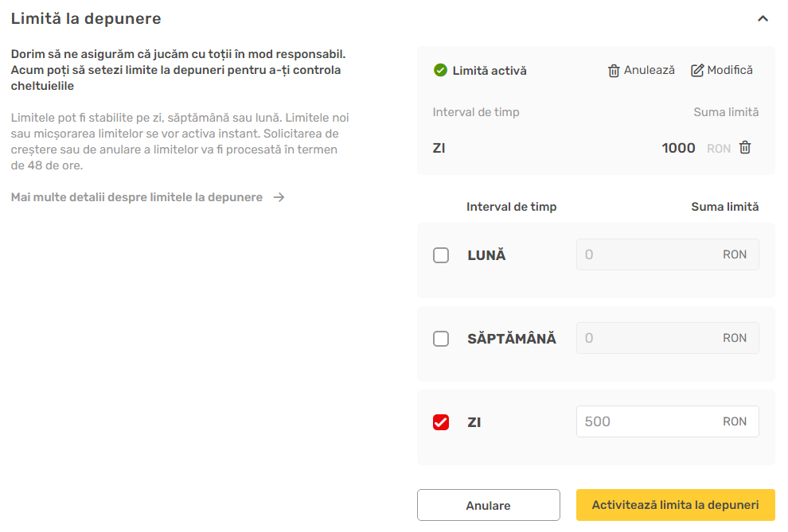Click the Limită la depunere heading
788x532 pixels.
pyautogui.click(x=86, y=18)
